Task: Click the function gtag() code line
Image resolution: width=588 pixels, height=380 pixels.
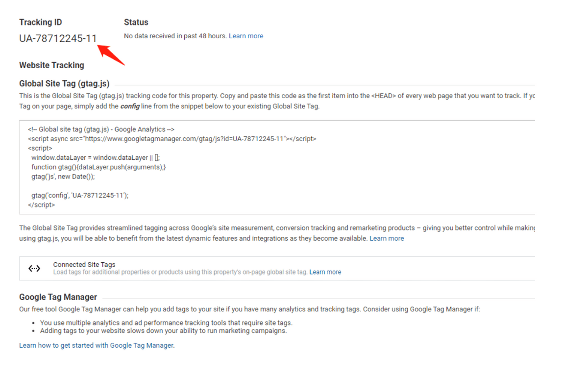Action: pyautogui.click(x=99, y=167)
